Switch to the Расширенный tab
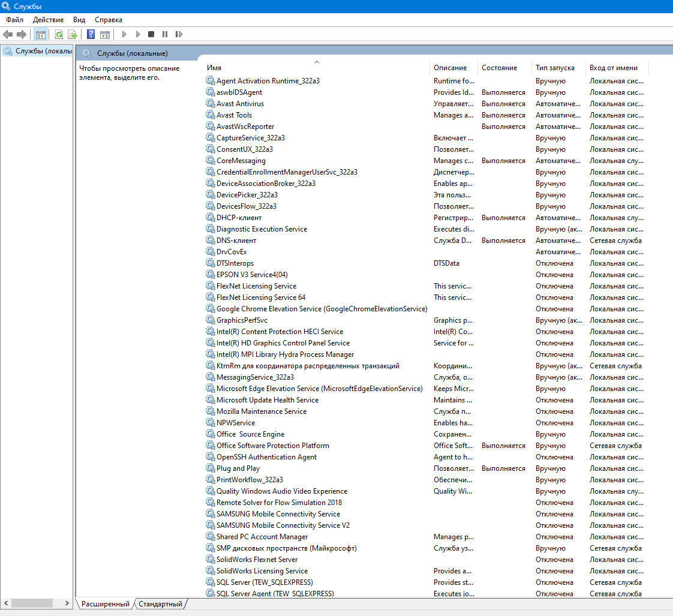The height and width of the screenshot is (616, 673). tap(105, 604)
